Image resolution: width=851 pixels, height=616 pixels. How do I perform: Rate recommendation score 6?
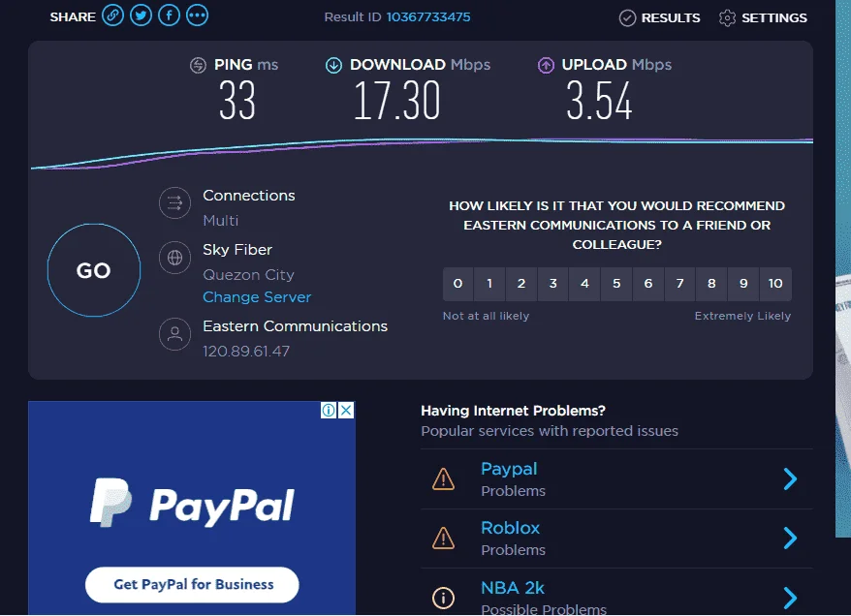pyautogui.click(x=648, y=284)
